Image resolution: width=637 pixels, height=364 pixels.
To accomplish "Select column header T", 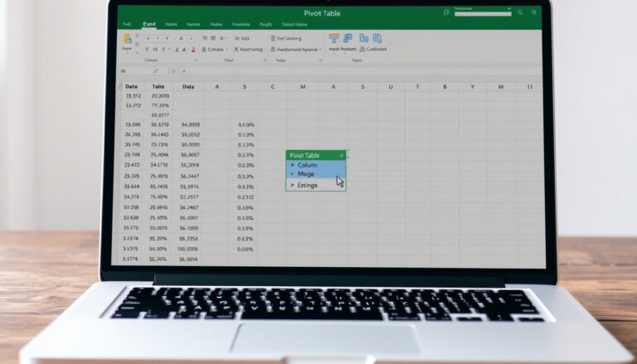I will pos(418,86).
